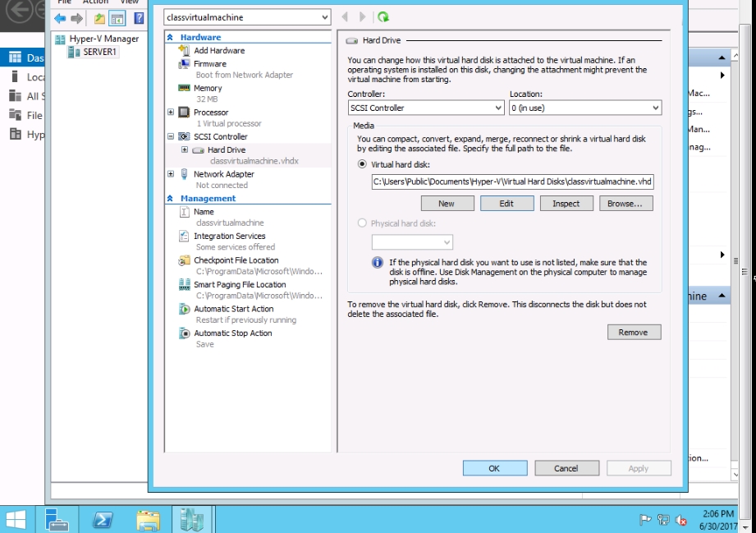756x533 pixels.
Task: Click the Edit button
Action: click(506, 203)
